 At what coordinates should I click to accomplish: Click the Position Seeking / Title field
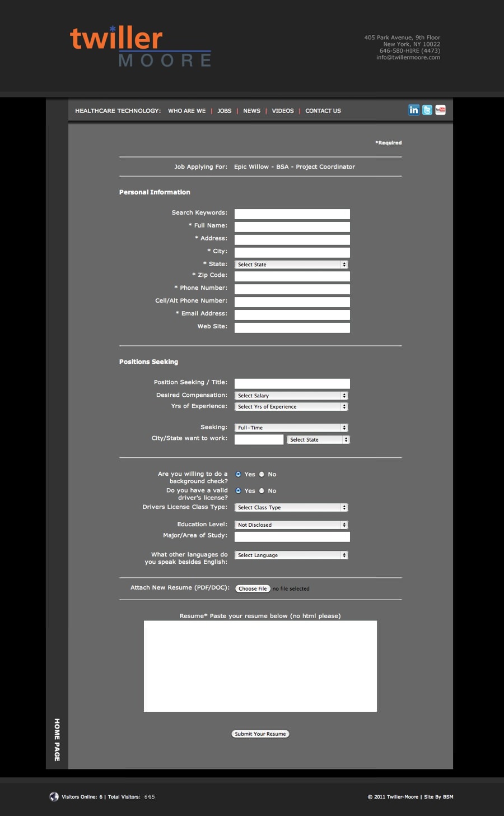click(292, 384)
